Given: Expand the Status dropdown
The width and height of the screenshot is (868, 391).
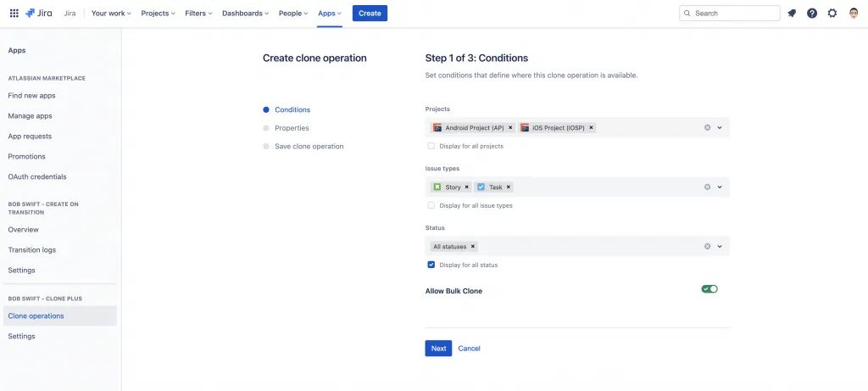Looking at the screenshot, I should [720, 247].
